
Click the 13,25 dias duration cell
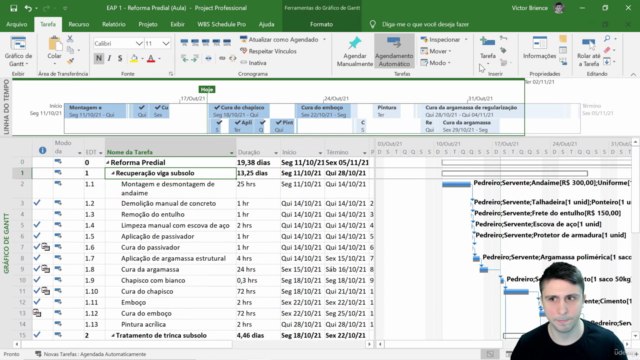(258, 173)
